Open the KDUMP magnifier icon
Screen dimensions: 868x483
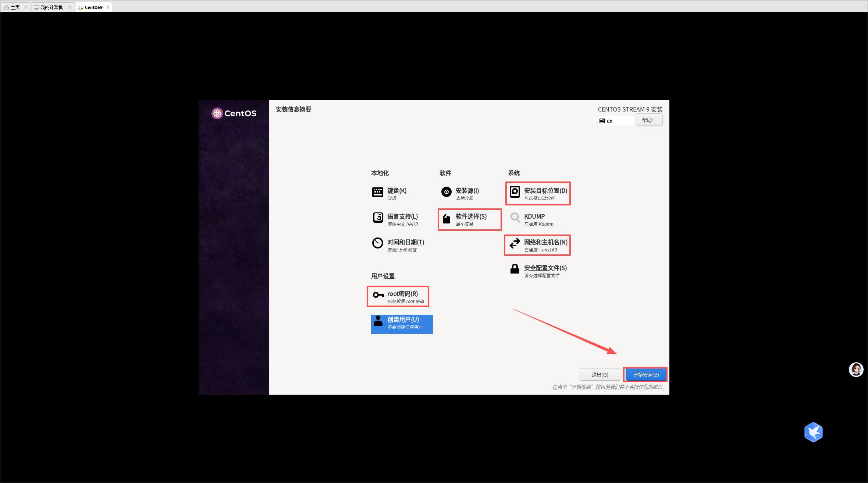coord(515,218)
